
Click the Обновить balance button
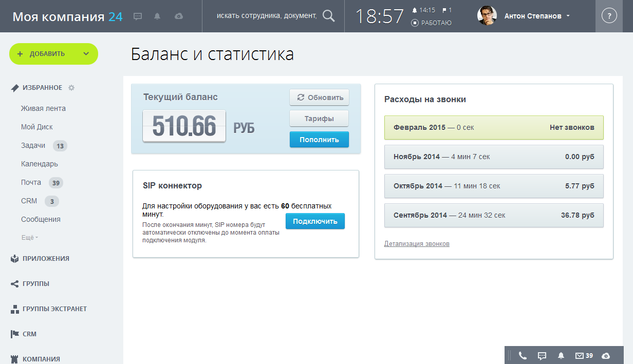tap(319, 98)
